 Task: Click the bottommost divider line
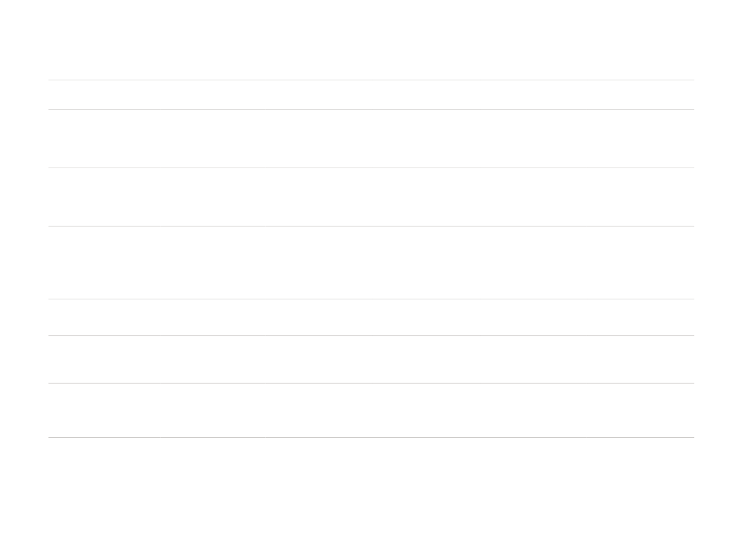tap(371, 437)
